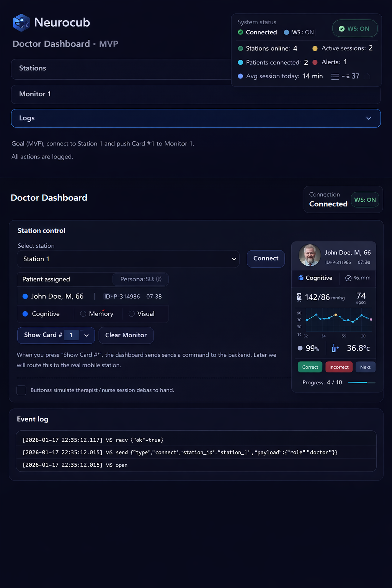Click the session progress bar
Screen dimensions: 392x588
coord(361,382)
